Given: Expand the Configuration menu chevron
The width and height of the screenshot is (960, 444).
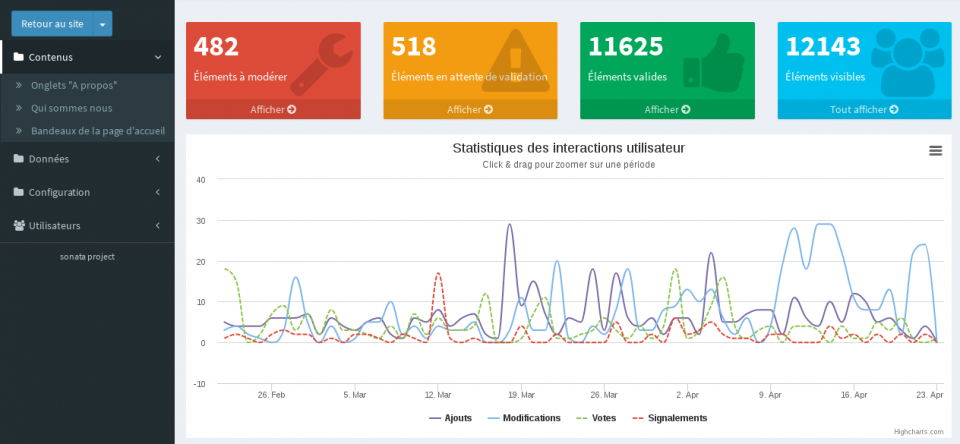Looking at the screenshot, I should point(158,192).
